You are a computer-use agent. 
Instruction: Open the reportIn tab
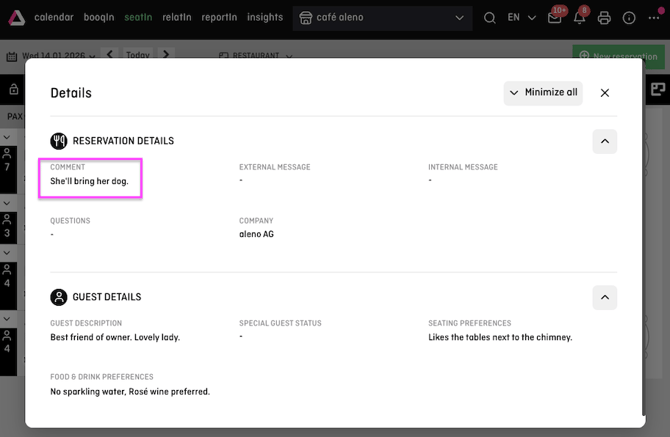point(219,18)
